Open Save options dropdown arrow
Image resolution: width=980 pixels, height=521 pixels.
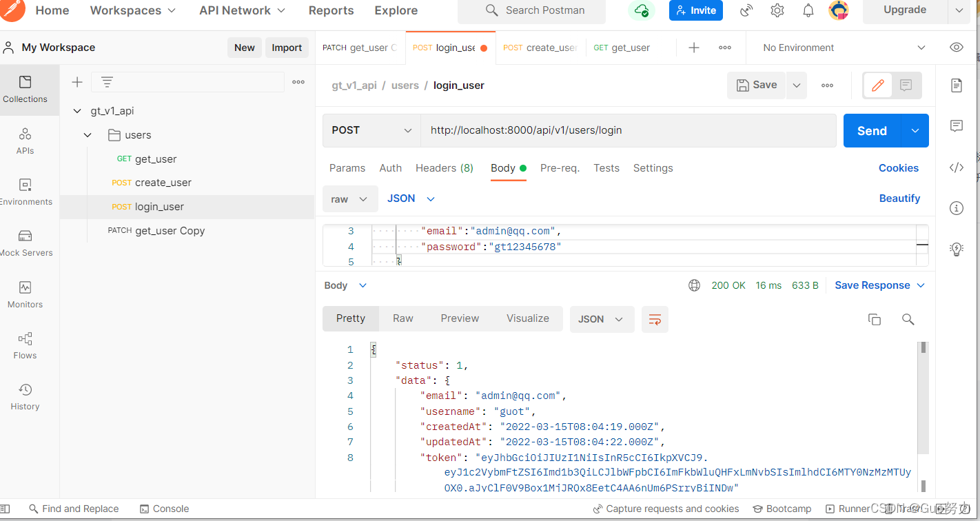[796, 85]
